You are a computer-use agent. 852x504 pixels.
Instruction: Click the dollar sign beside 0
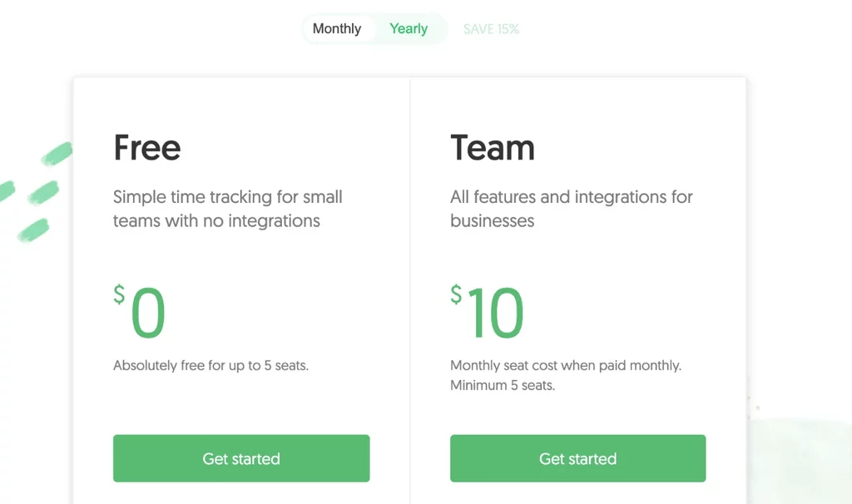coord(119,294)
